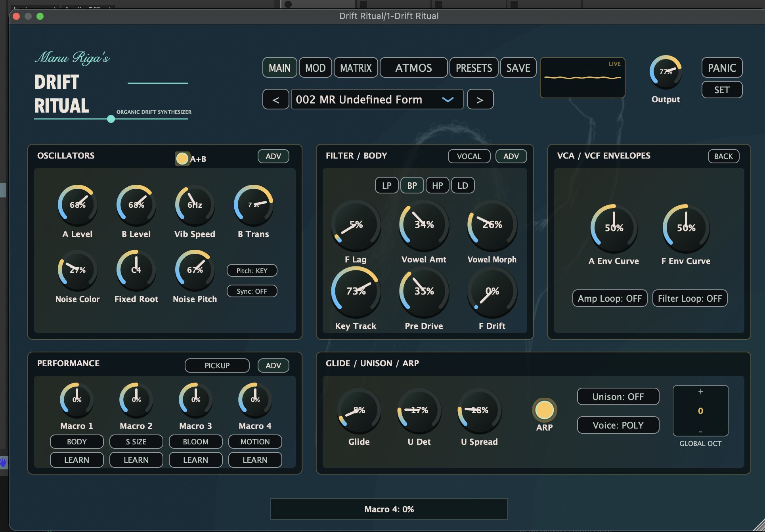Select the LD filter type

[463, 186]
